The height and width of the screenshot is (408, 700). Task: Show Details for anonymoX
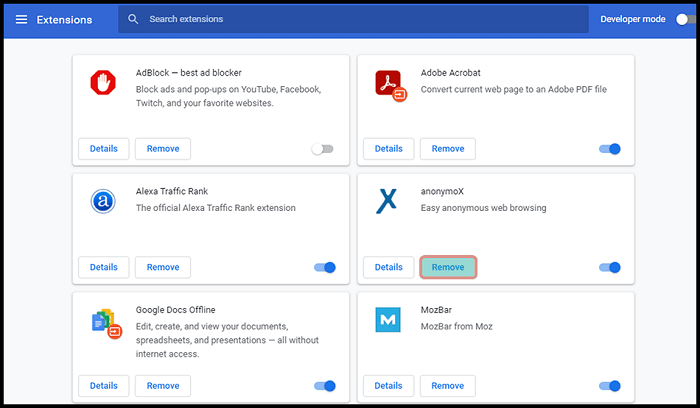(x=388, y=267)
